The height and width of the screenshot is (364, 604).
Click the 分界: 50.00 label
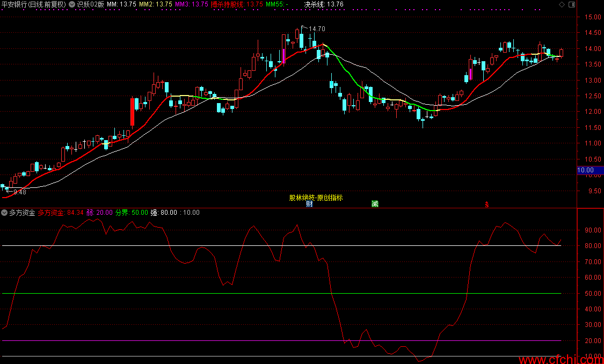pos(132,213)
